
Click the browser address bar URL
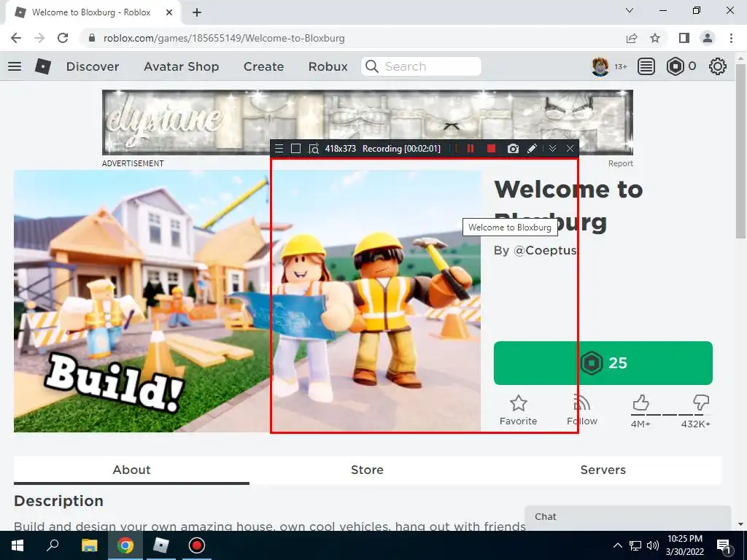(224, 38)
